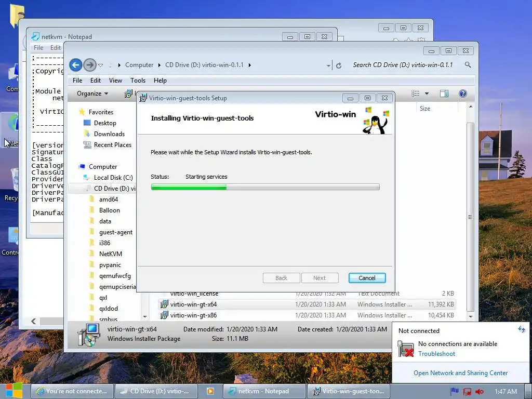
Task: Click the virtio-win-gt-x64 installer icon
Action: point(164,304)
